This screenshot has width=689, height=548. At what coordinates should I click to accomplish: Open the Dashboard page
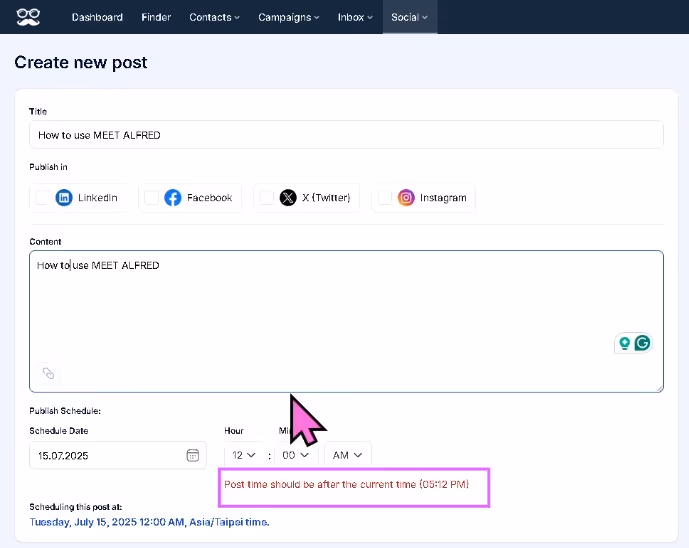coord(97,17)
